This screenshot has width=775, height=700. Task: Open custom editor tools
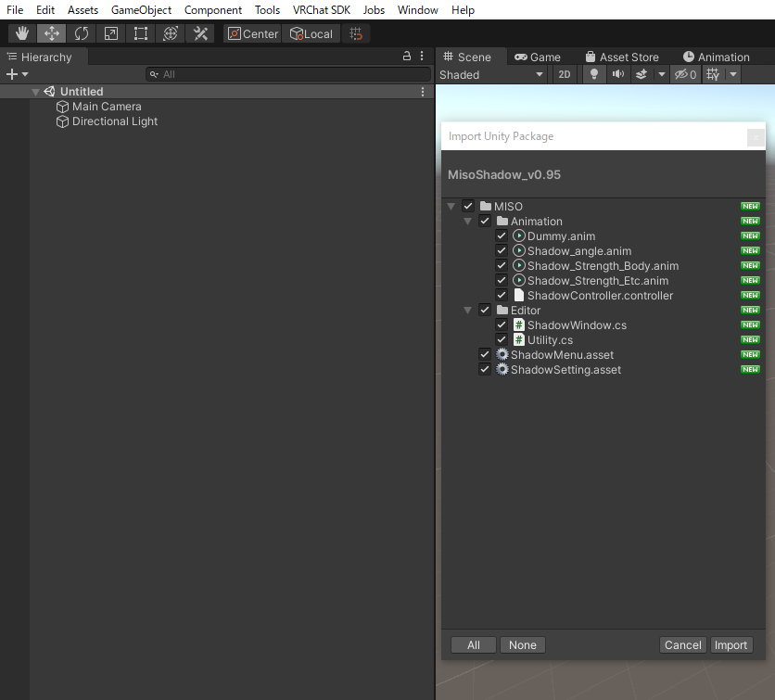pyautogui.click(x=200, y=33)
